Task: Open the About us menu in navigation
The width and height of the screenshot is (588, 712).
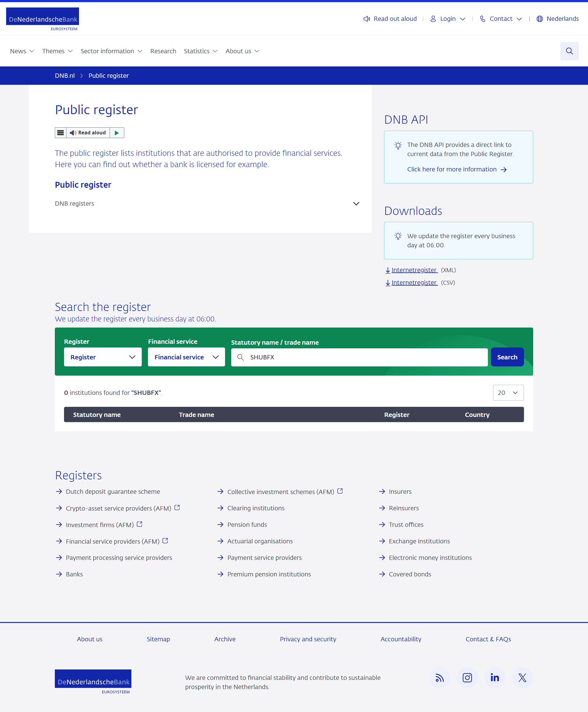Action: [x=242, y=51]
